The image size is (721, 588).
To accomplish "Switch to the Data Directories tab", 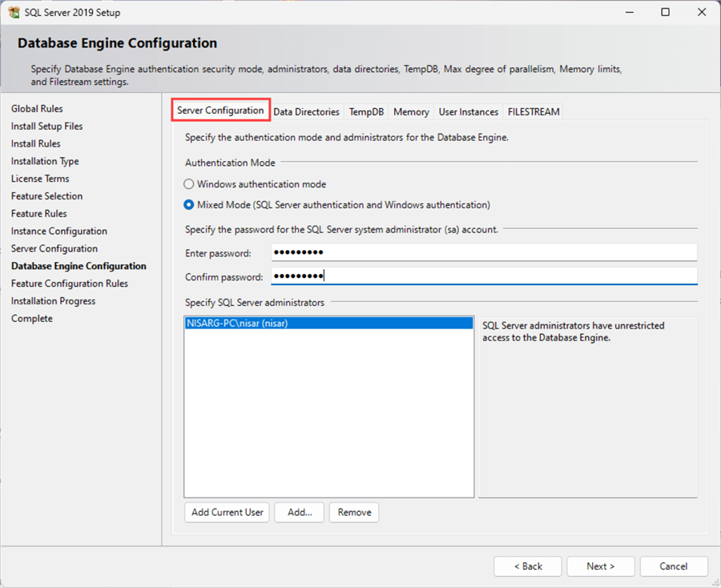I will (x=306, y=111).
